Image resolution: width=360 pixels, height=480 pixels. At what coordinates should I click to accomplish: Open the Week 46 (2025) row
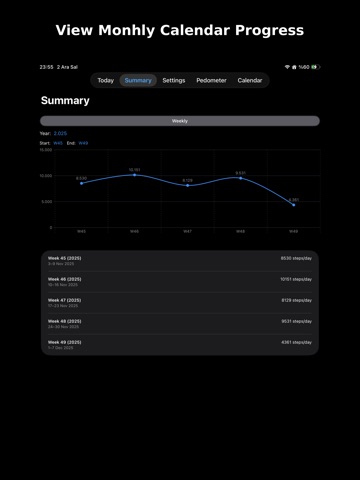pos(180,282)
